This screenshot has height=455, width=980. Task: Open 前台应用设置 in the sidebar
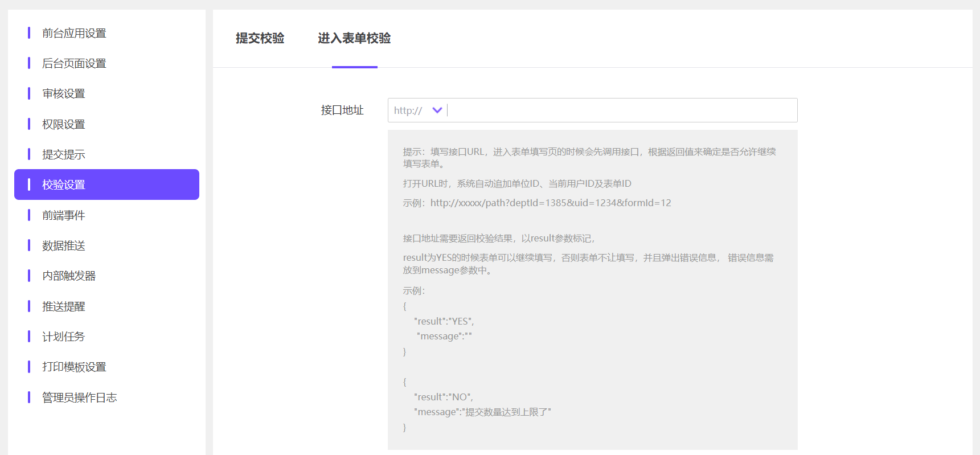coord(74,33)
